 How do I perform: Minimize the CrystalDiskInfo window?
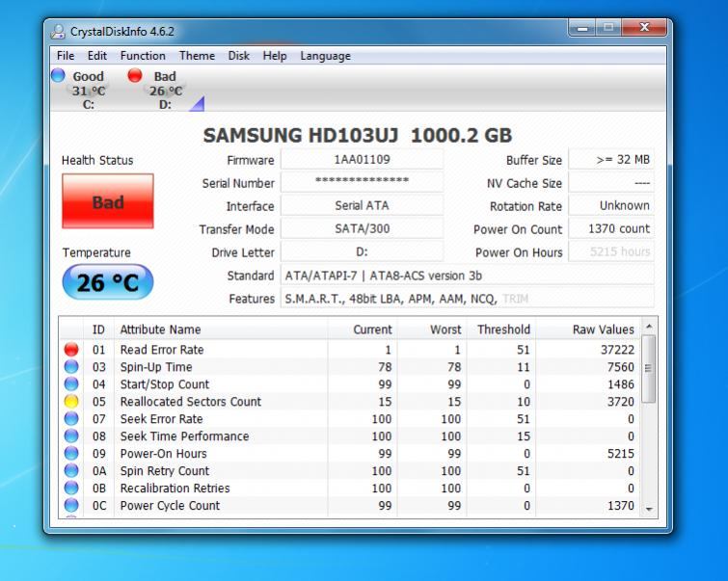582,28
